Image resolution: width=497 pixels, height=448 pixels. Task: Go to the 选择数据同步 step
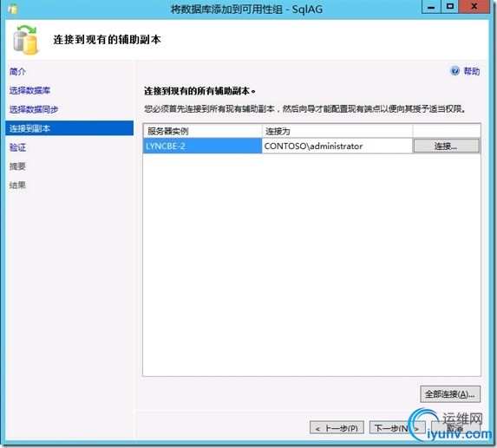[34, 109]
